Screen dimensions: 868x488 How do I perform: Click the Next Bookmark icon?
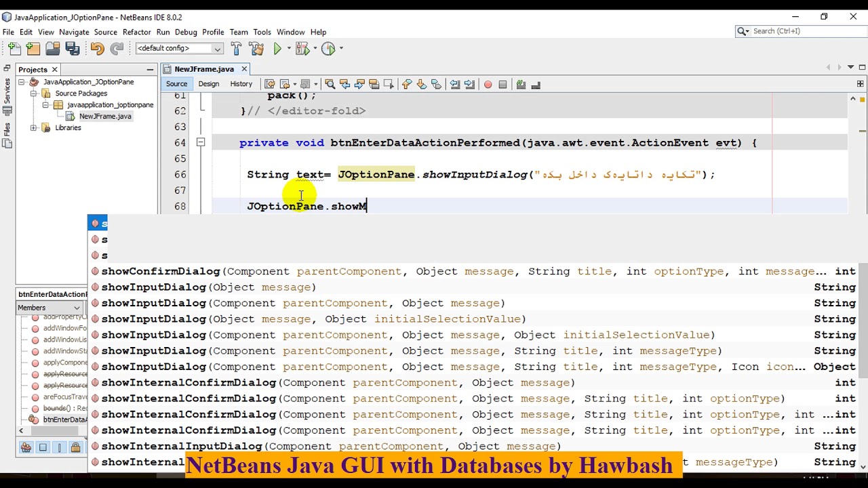(421, 85)
